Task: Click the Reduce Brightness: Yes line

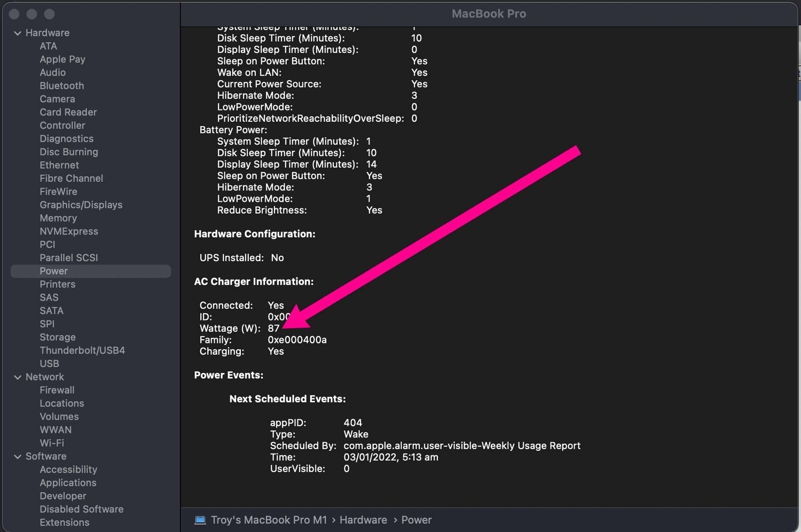Action: pos(300,210)
